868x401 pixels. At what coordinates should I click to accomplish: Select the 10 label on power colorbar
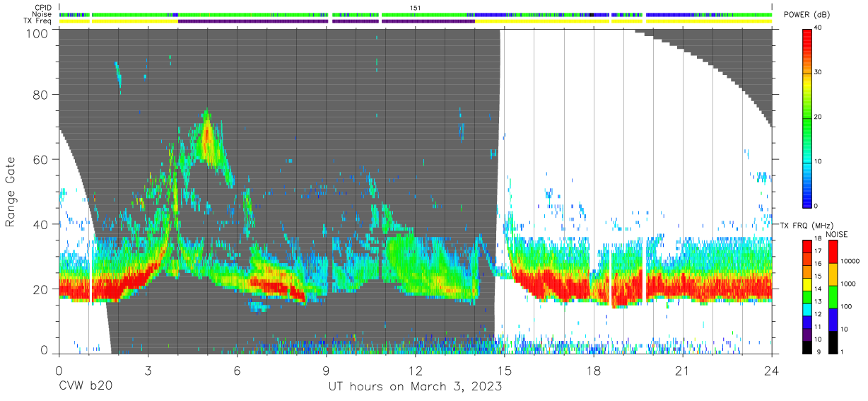pos(819,162)
